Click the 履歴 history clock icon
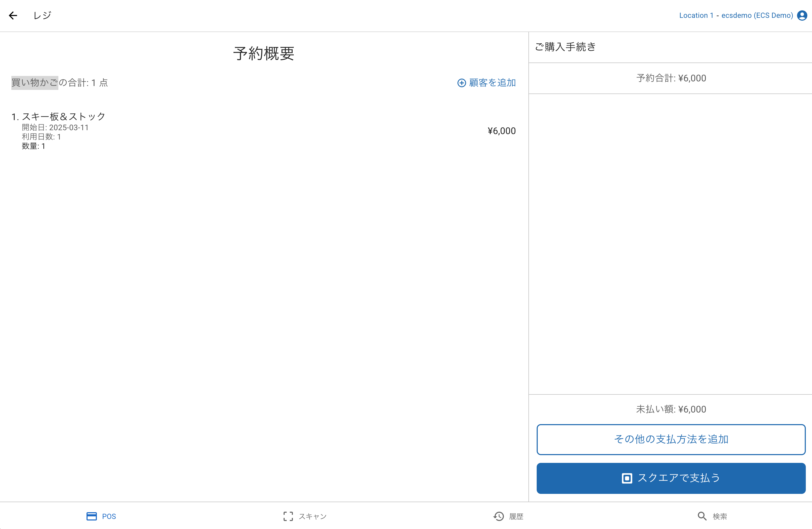Image resolution: width=812 pixels, height=529 pixels. 499,516
